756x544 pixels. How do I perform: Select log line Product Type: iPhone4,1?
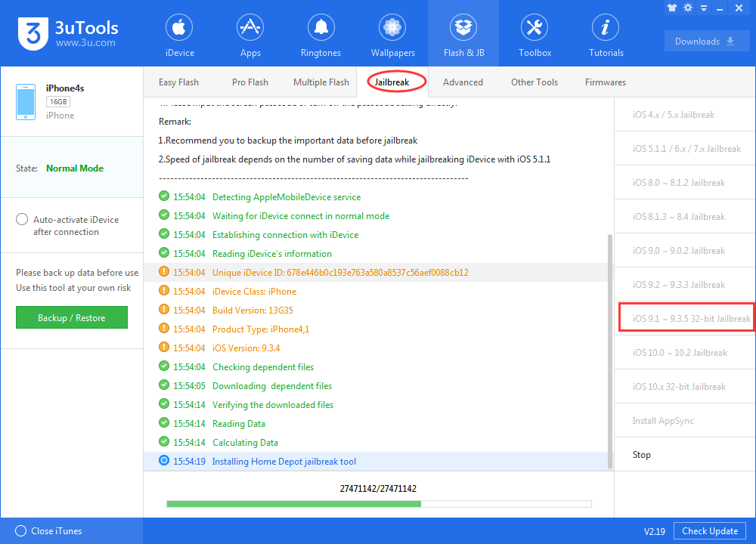[x=379, y=329]
